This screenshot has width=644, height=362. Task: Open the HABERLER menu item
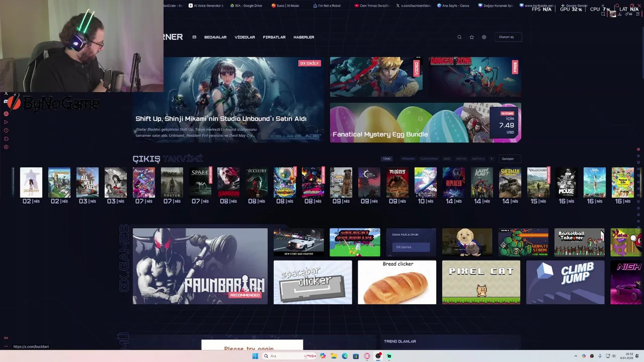click(304, 37)
